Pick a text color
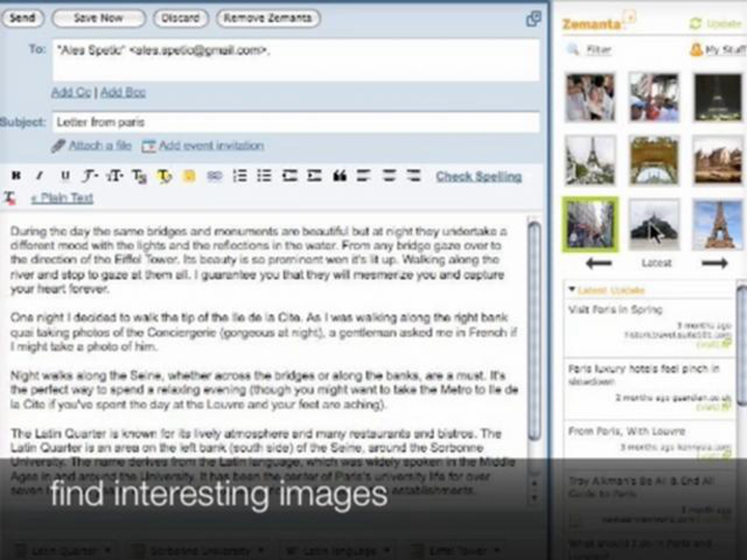This screenshot has height=560, width=747. point(139,176)
